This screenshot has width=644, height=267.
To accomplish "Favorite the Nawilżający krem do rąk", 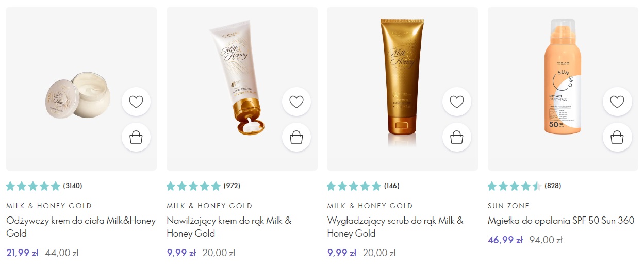I will click(296, 102).
